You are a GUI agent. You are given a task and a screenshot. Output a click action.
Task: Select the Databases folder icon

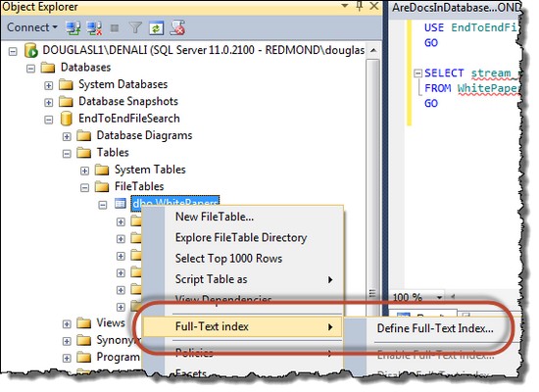(48, 67)
